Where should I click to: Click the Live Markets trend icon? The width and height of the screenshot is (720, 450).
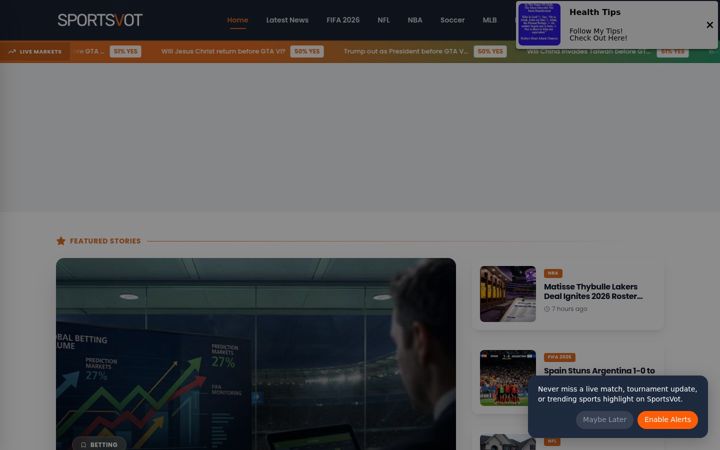click(12, 51)
